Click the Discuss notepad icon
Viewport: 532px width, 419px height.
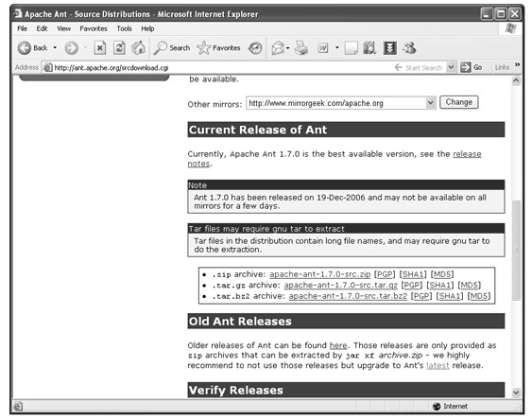point(351,48)
